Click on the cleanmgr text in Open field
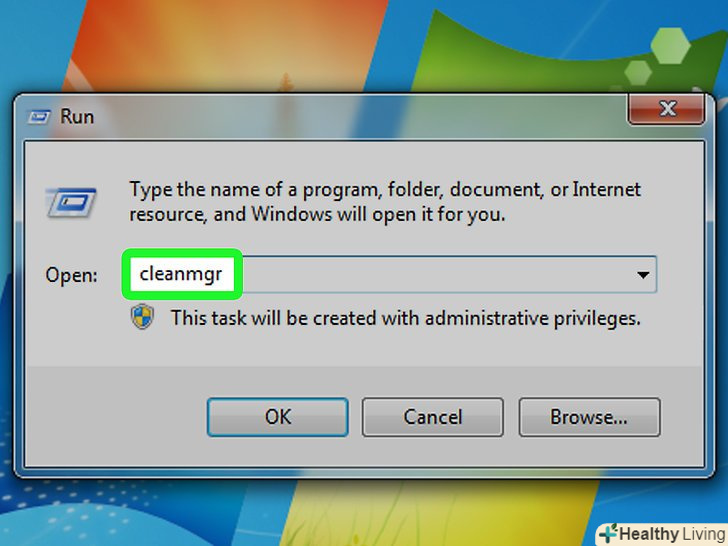This screenshot has width=728, height=546. [x=181, y=274]
